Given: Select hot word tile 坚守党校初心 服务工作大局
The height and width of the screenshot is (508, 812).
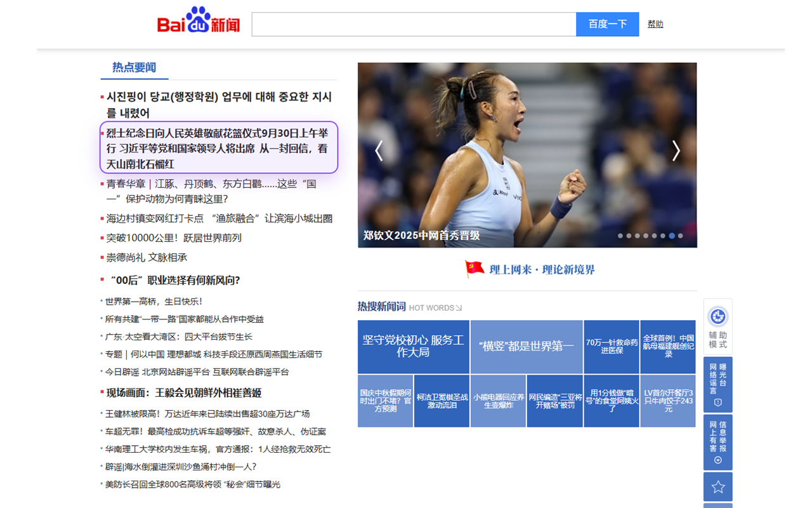Looking at the screenshot, I should [x=414, y=347].
